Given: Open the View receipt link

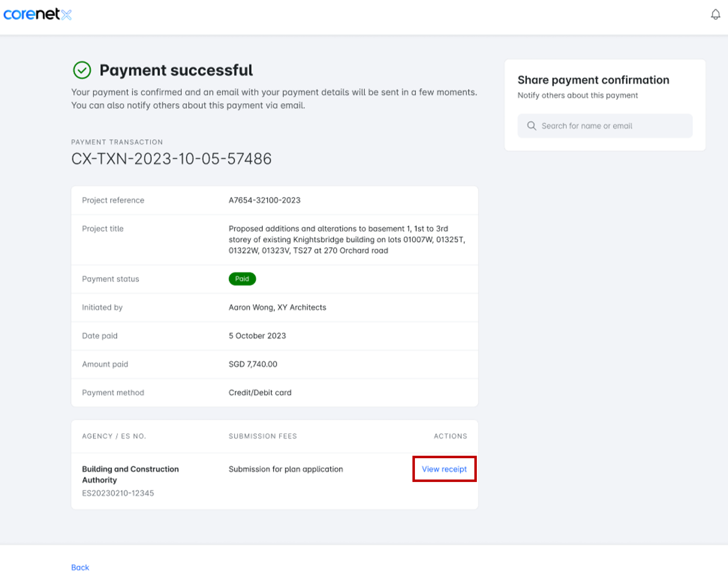Looking at the screenshot, I should click(444, 469).
